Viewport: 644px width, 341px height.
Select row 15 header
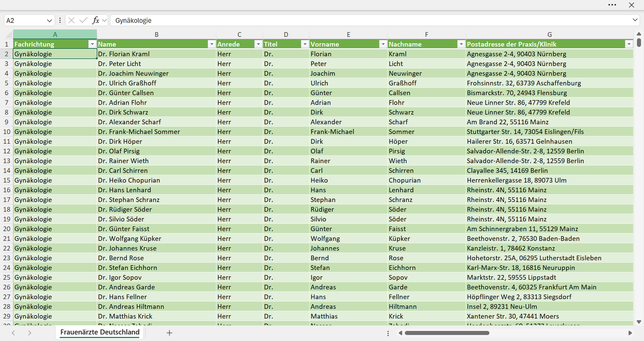pos(7,180)
